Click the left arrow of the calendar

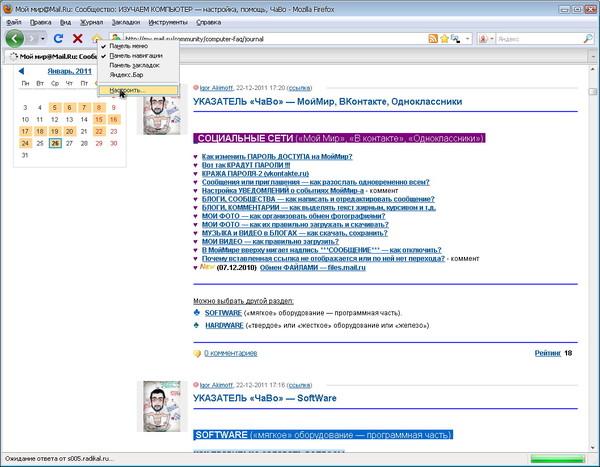21,71
